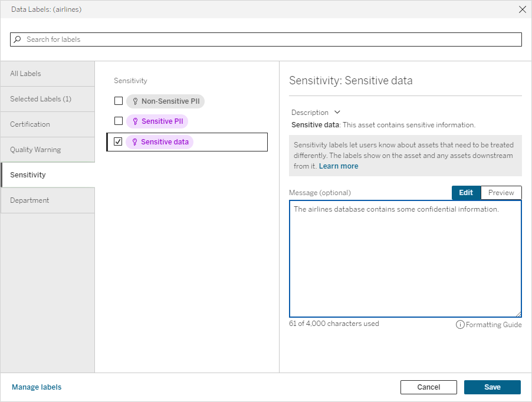532x402 pixels.
Task: Click the sensitivity icon on Non-Sensitive PII label
Action: tap(134, 101)
